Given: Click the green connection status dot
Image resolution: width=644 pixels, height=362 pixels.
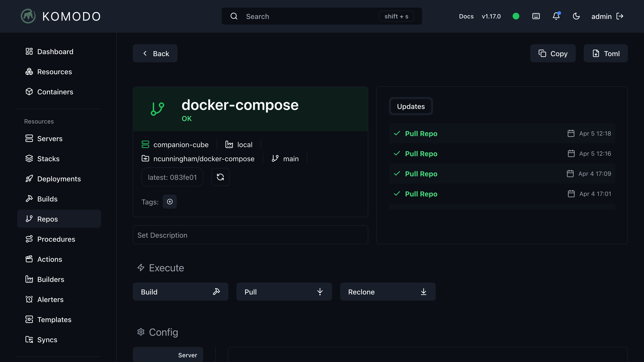Looking at the screenshot, I should click(x=516, y=16).
